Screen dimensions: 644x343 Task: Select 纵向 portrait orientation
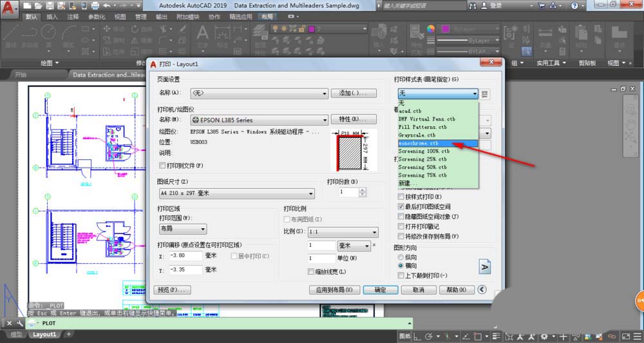401,257
